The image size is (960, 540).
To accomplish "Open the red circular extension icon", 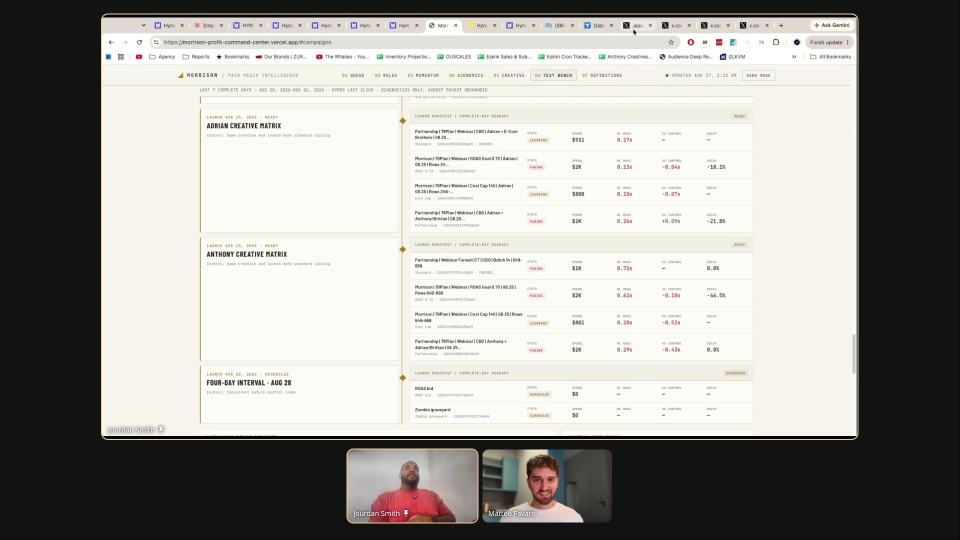I will pos(691,42).
